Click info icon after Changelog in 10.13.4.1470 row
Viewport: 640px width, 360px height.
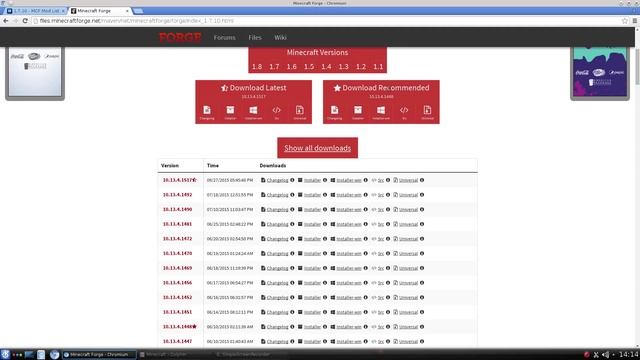point(292,253)
